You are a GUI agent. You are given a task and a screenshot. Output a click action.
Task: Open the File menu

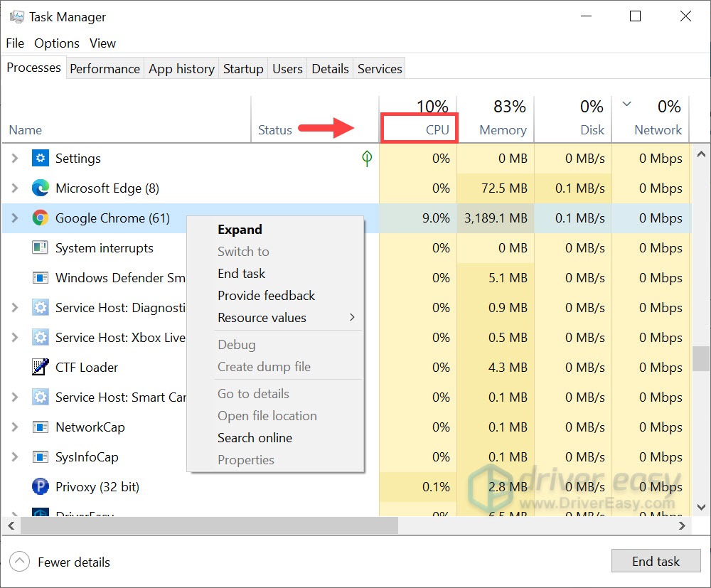point(15,43)
